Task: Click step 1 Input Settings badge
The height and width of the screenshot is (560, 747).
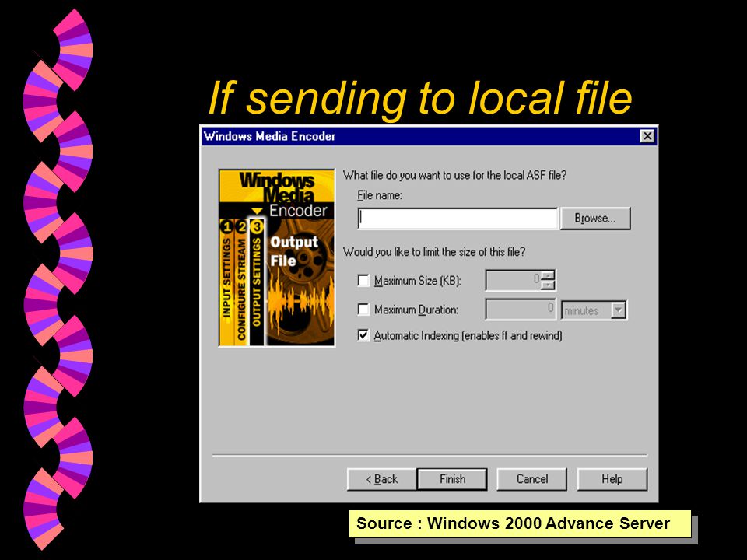Action: (x=226, y=226)
